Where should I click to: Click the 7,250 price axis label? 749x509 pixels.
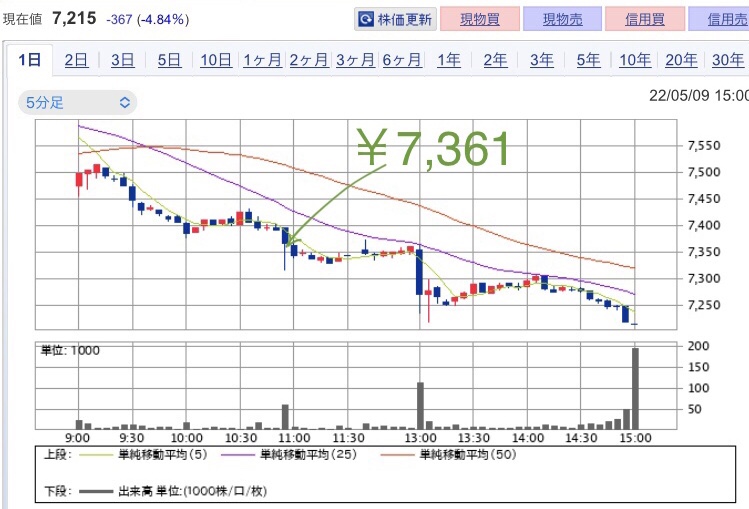704,305
